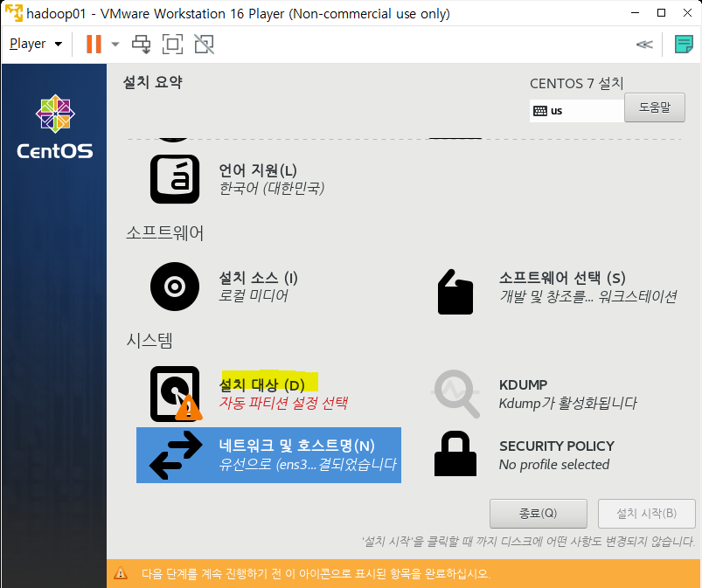This screenshot has width=702, height=588.
Task: Minimize the VMware Player window
Action: pos(635,13)
